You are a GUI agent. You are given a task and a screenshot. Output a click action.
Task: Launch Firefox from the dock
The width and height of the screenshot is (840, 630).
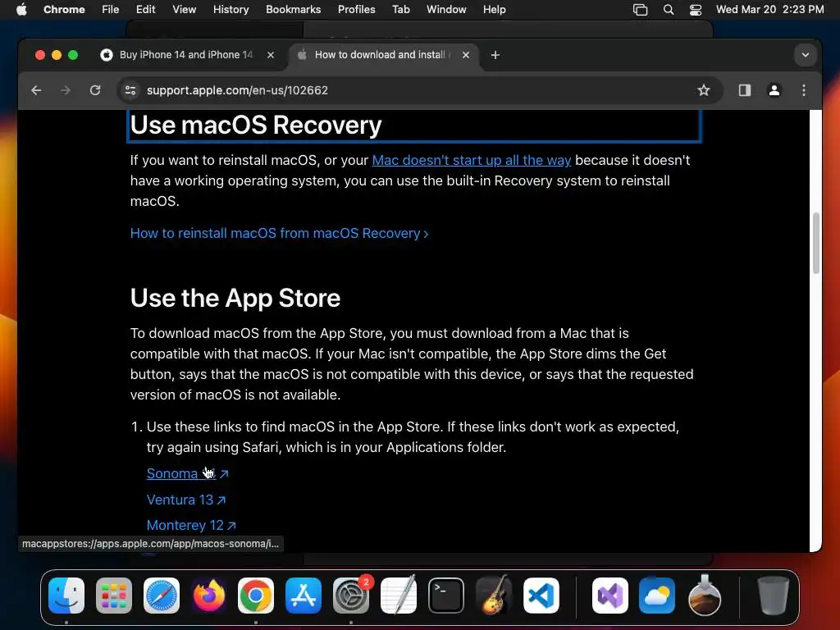[208, 596]
